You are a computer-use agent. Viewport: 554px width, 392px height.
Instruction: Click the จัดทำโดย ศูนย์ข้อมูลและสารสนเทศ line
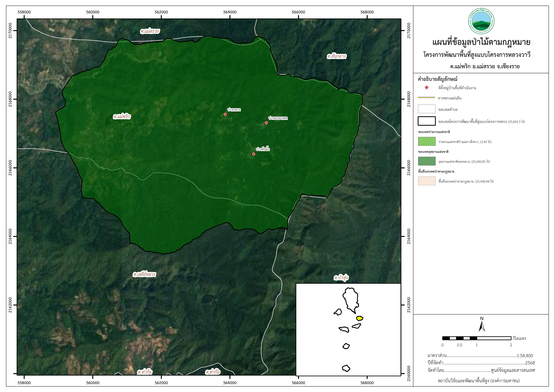coord(481,370)
